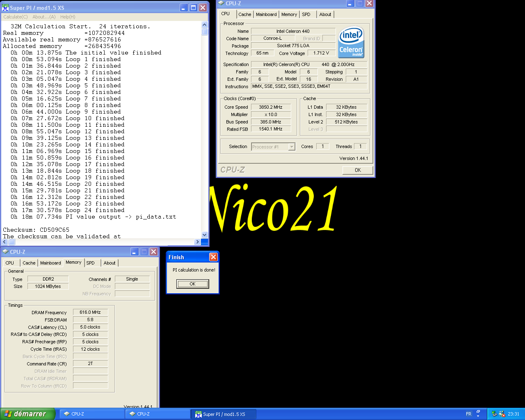Close the Finish dialog with X
The height and width of the screenshot is (420, 525).
213,257
